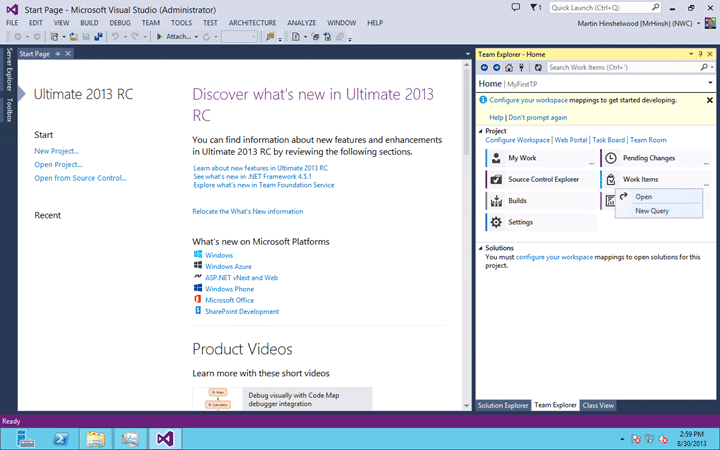Click in the Search Work Items field
The width and height of the screenshot is (720, 450).
click(x=623, y=68)
